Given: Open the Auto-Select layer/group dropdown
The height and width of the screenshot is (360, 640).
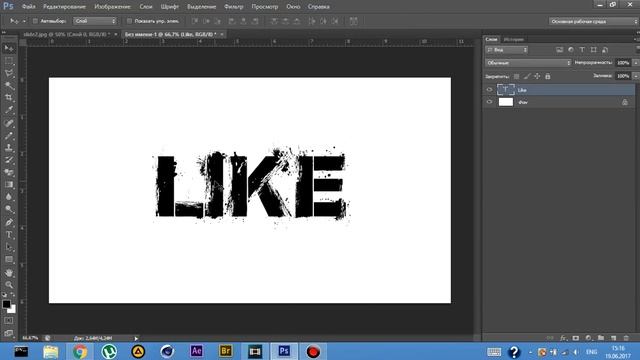Looking at the screenshot, I should point(95,21).
